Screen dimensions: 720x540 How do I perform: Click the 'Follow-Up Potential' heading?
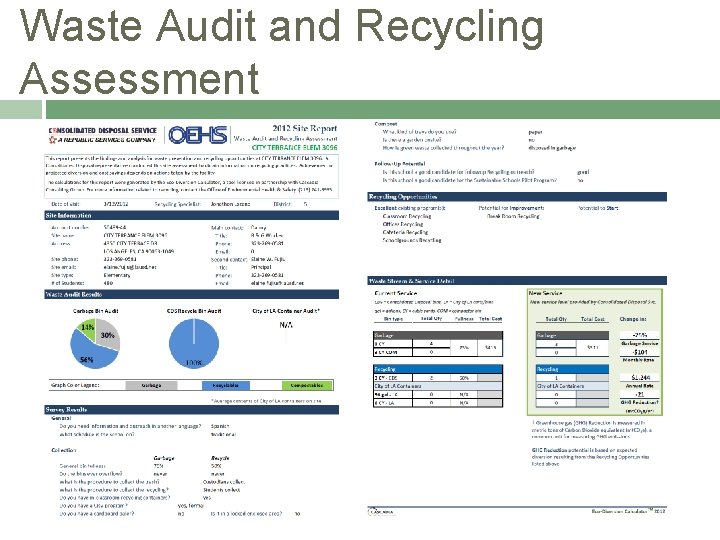[x=399, y=163]
